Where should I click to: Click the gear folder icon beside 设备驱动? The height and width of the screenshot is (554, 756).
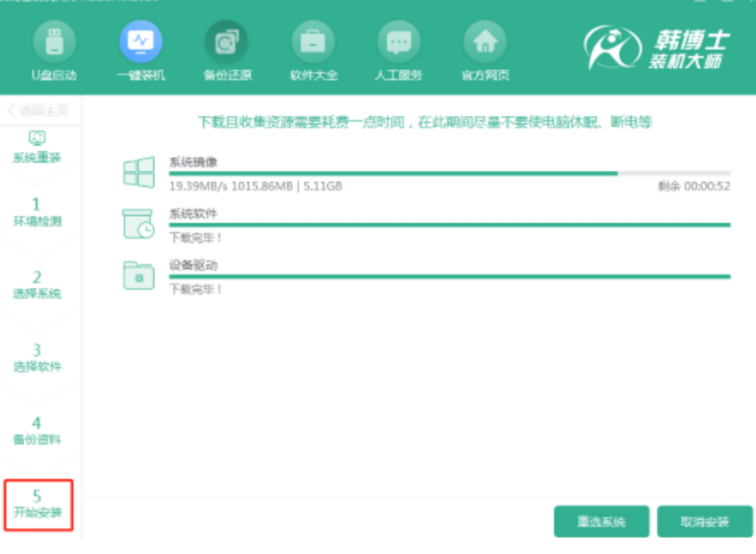(x=139, y=275)
